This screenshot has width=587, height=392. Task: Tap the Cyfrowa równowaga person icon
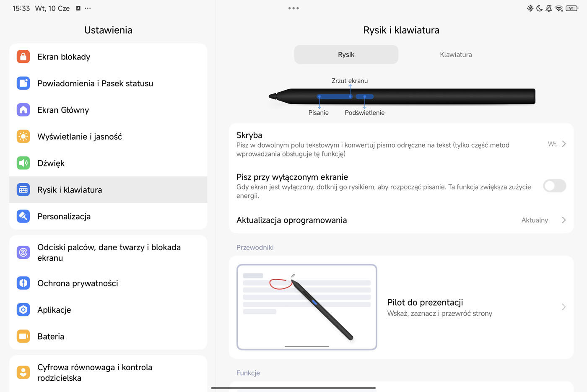coord(23,372)
